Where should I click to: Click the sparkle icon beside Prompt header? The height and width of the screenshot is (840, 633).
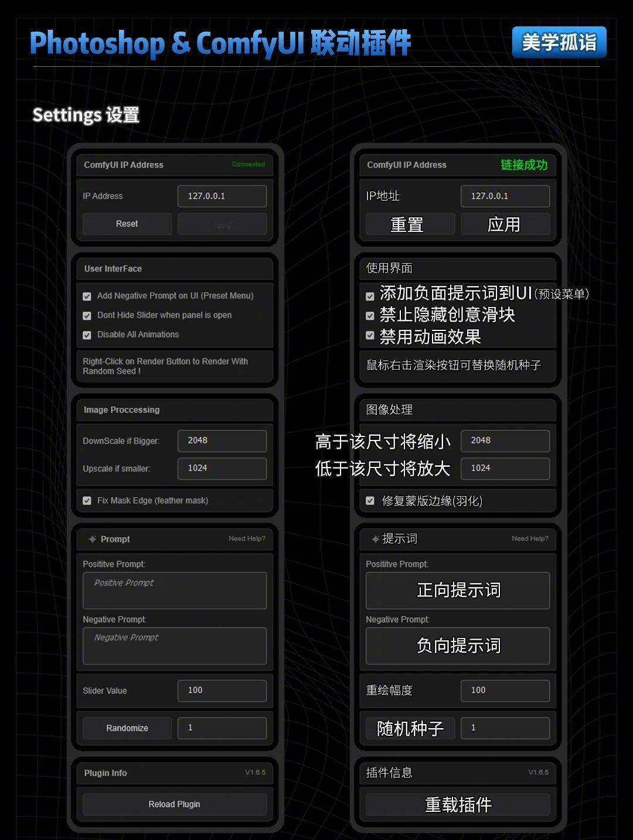pos(92,539)
